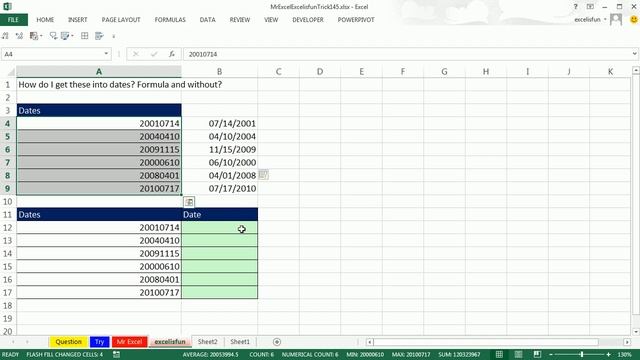
Task: Click the New Sheet plus button
Action: tap(277, 342)
